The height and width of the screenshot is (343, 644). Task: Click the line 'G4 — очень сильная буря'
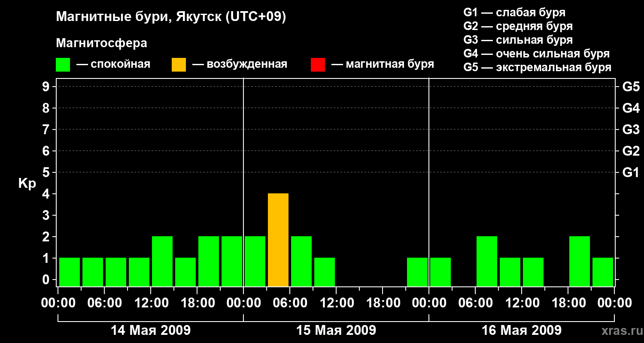536,54
